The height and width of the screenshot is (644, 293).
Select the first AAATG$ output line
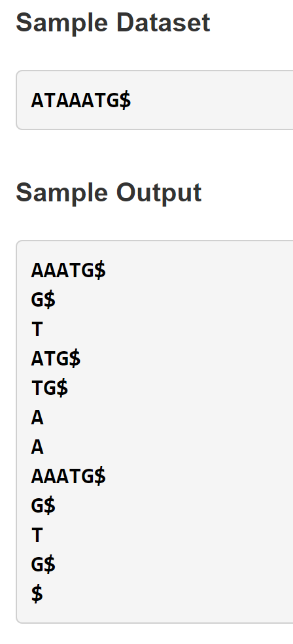(68, 271)
